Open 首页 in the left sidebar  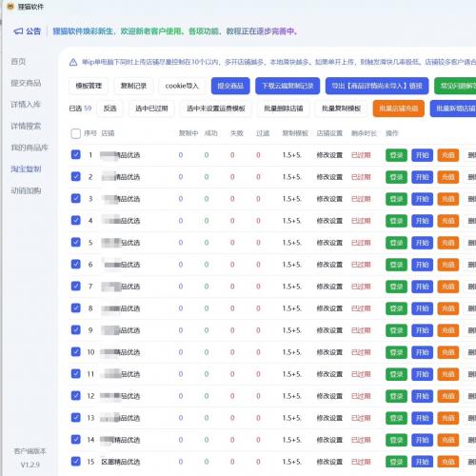pyautogui.click(x=18, y=62)
